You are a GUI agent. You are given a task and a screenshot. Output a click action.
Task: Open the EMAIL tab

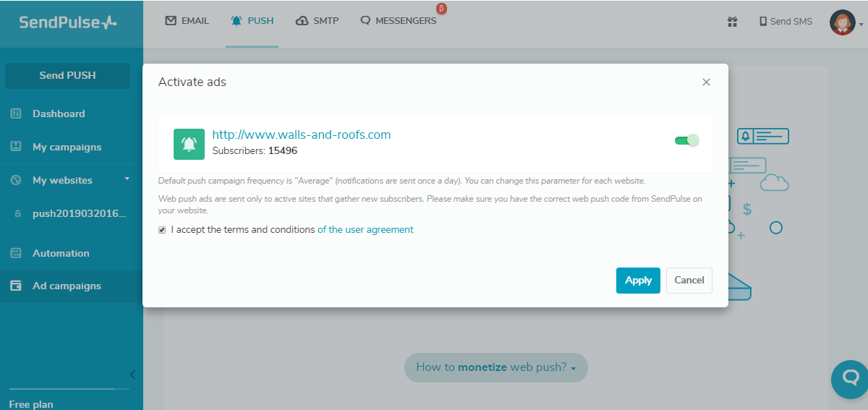click(x=187, y=21)
